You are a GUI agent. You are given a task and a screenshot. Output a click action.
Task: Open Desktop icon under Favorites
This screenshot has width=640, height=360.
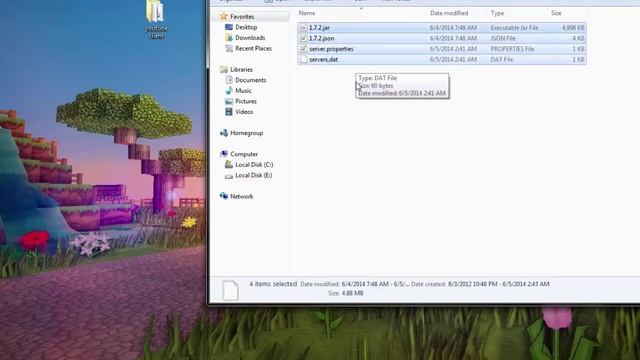coord(229,27)
